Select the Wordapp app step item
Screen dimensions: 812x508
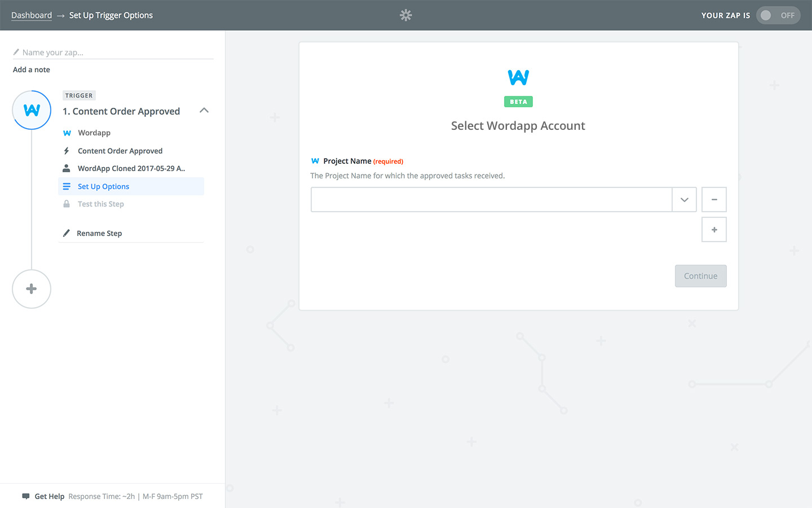(131, 133)
